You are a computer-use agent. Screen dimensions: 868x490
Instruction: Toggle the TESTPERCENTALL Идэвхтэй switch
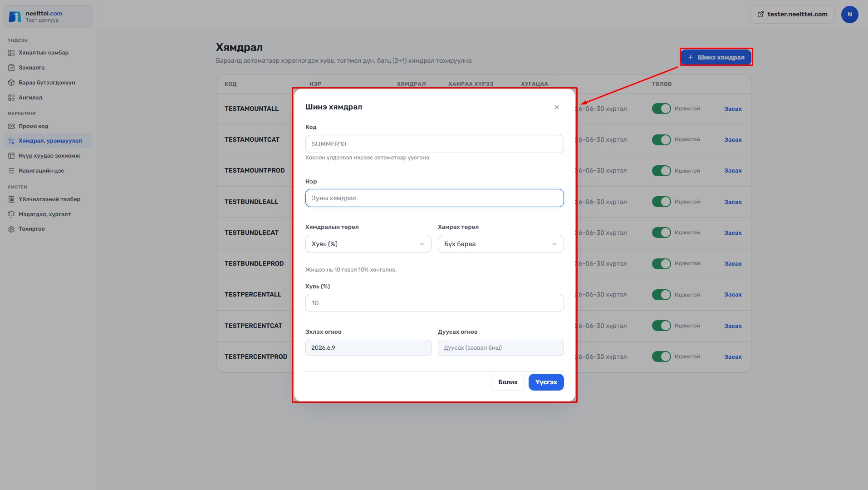pyautogui.click(x=661, y=295)
